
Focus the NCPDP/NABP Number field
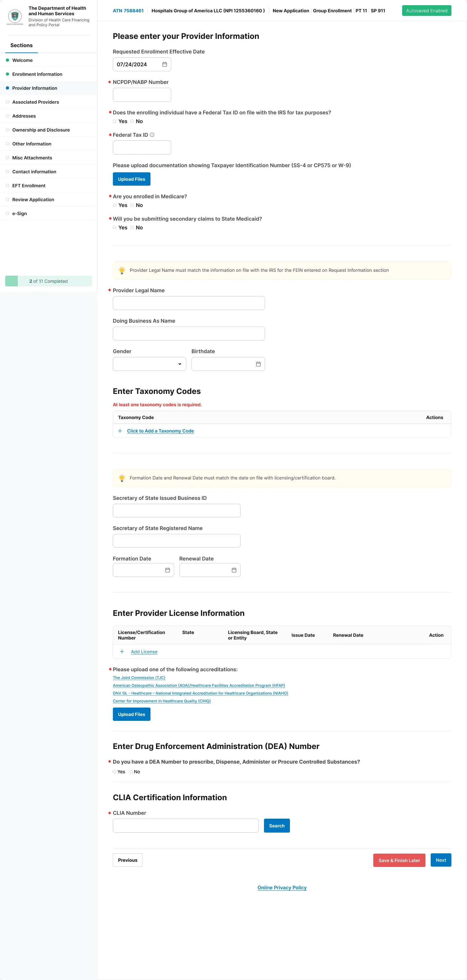point(142,95)
